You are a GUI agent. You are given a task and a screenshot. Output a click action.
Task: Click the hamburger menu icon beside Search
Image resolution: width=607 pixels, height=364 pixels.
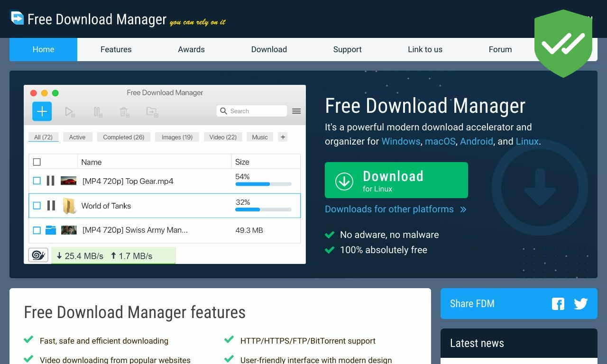point(296,111)
